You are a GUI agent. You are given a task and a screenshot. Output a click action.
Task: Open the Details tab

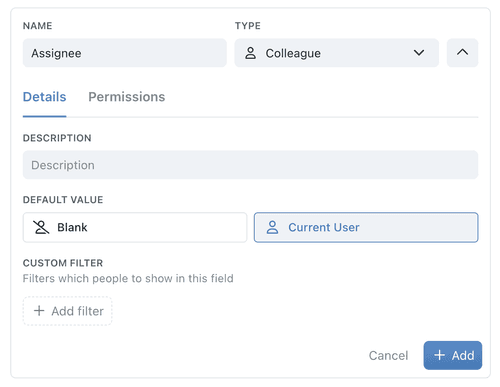[x=44, y=97]
